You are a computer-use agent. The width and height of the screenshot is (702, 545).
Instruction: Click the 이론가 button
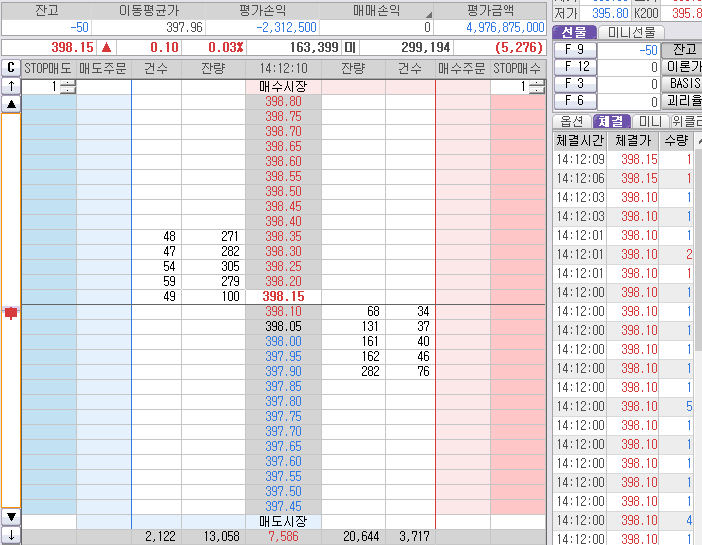682,67
